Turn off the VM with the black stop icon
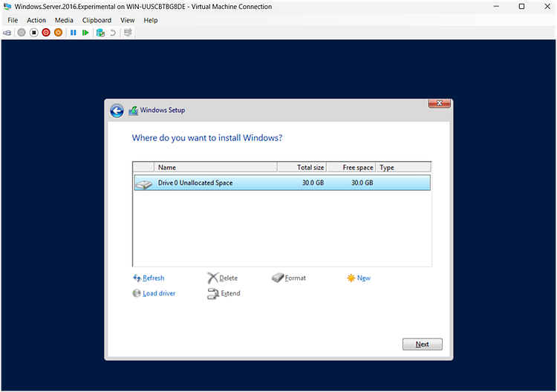This screenshot has height=392, width=557. tap(33, 33)
